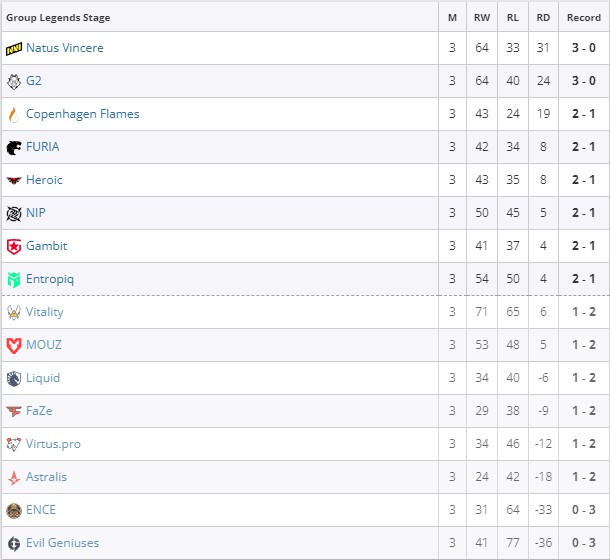Click the Natus Vincere team logo
The width and height of the screenshot is (610, 560).
point(13,48)
